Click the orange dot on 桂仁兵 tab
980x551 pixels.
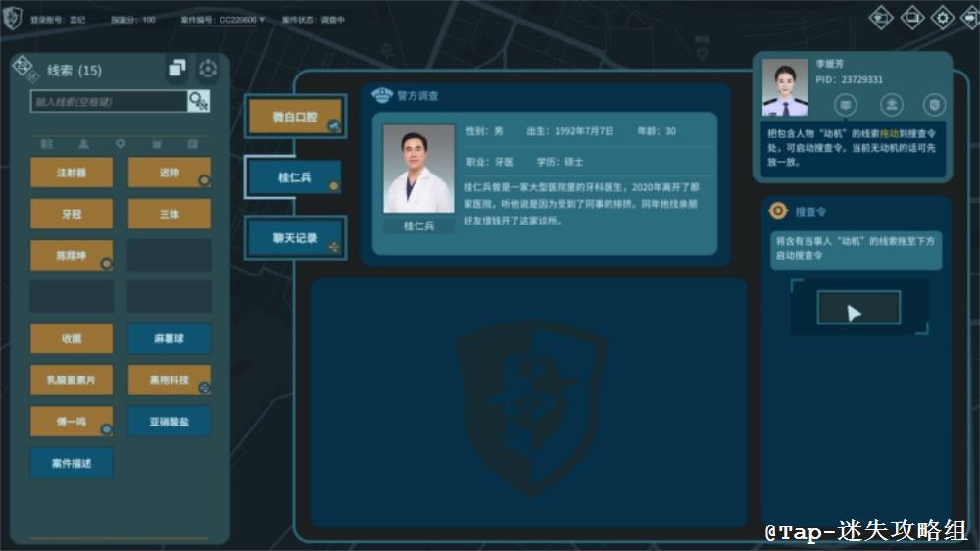334,185
